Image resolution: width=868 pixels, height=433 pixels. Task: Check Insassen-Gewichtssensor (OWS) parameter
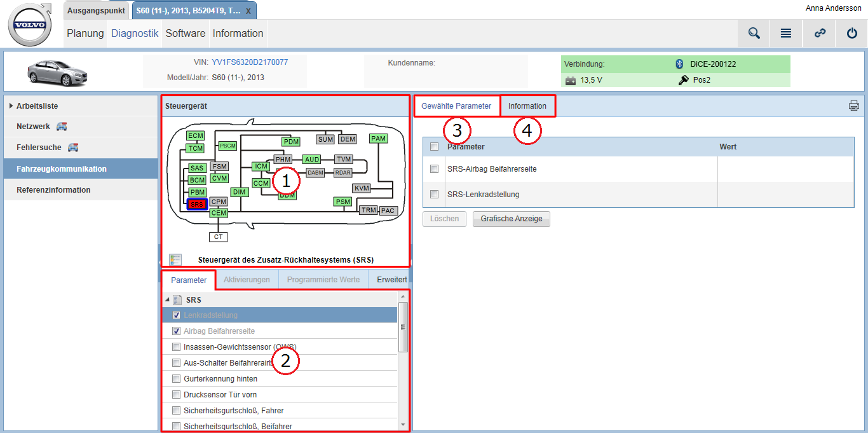(x=176, y=347)
